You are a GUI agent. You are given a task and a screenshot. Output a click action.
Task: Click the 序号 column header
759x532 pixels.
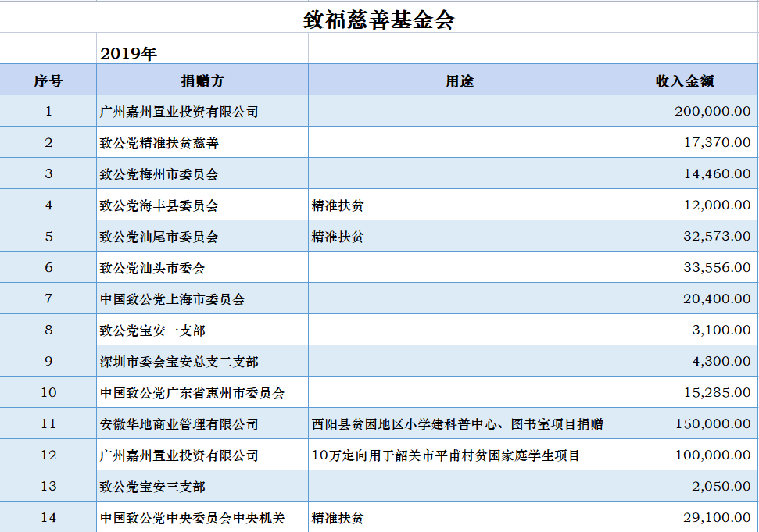pos(48,80)
